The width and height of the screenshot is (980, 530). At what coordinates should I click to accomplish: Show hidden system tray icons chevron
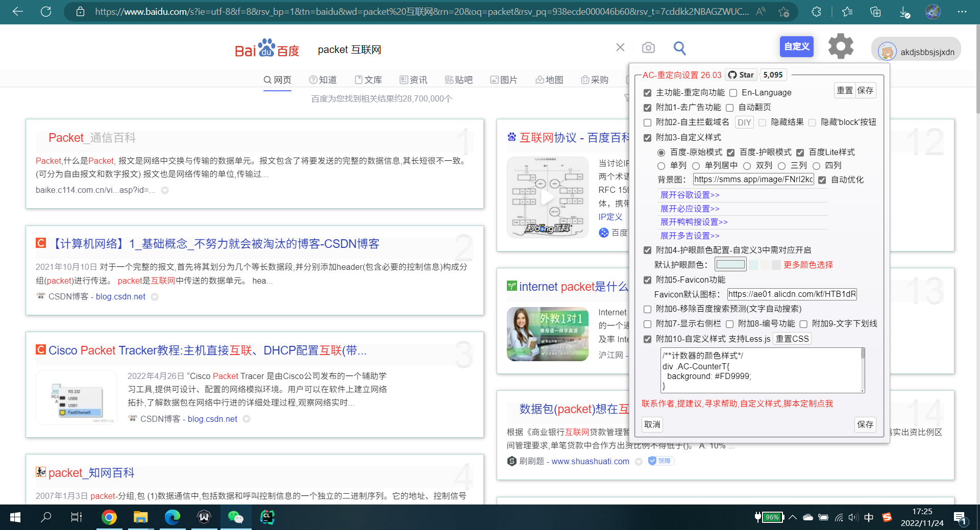tap(793, 517)
